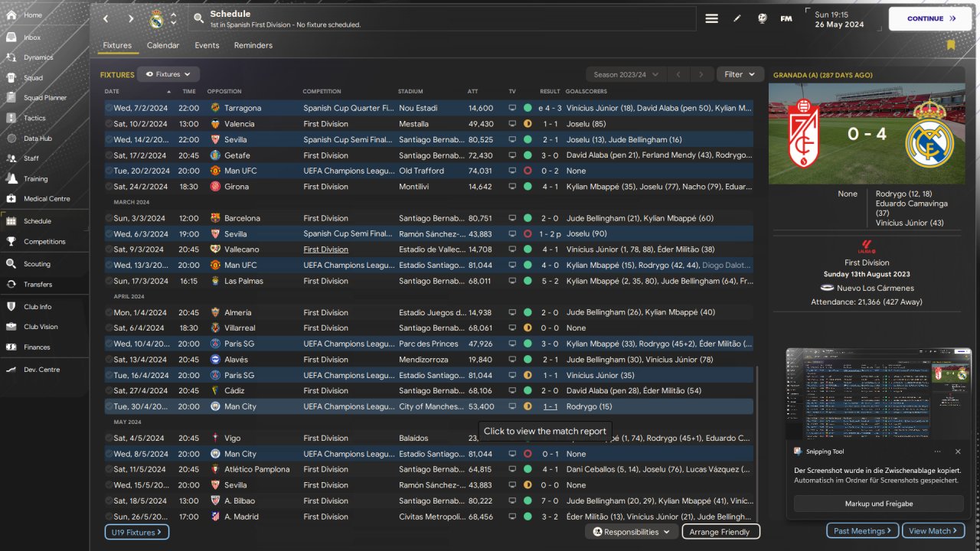This screenshot has width=980, height=551.
Task: Open the hamburger menu in top bar
Action: [x=711, y=18]
